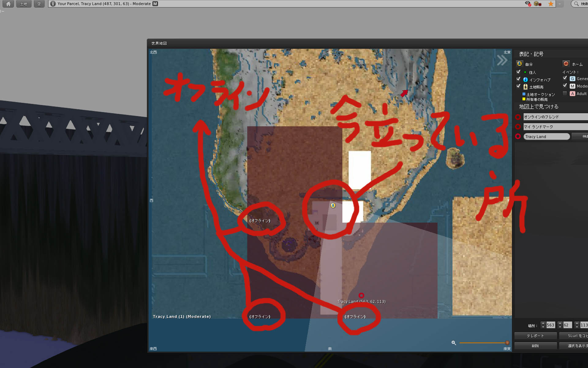588x368 pixels.
Task: Click the small dark red arrow marker on the map
Action: (404, 93)
